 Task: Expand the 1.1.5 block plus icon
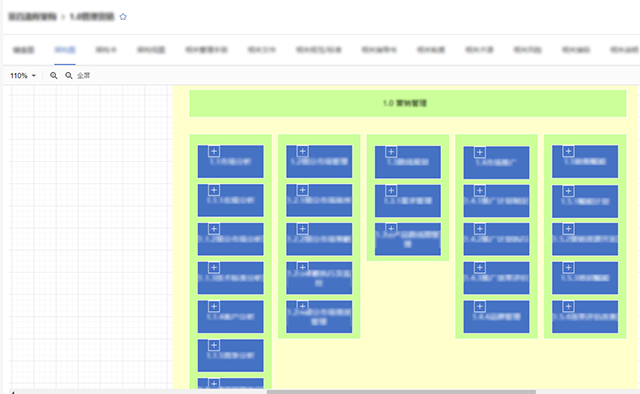(x=214, y=345)
